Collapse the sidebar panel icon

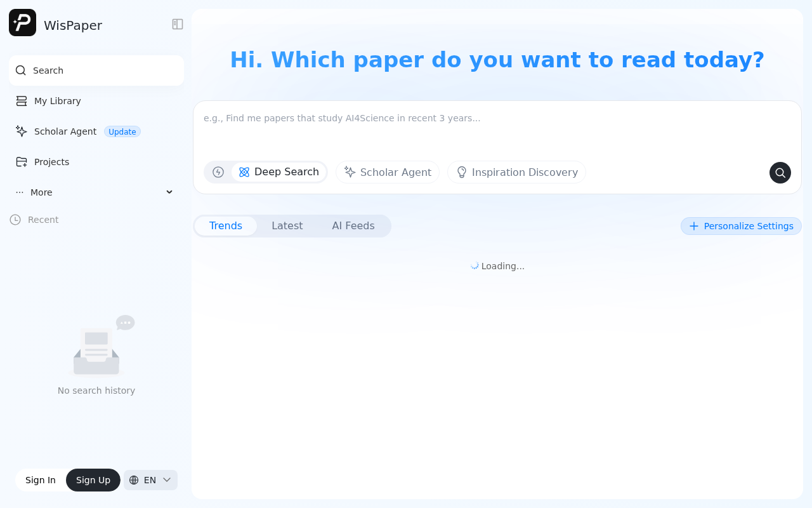click(x=178, y=24)
